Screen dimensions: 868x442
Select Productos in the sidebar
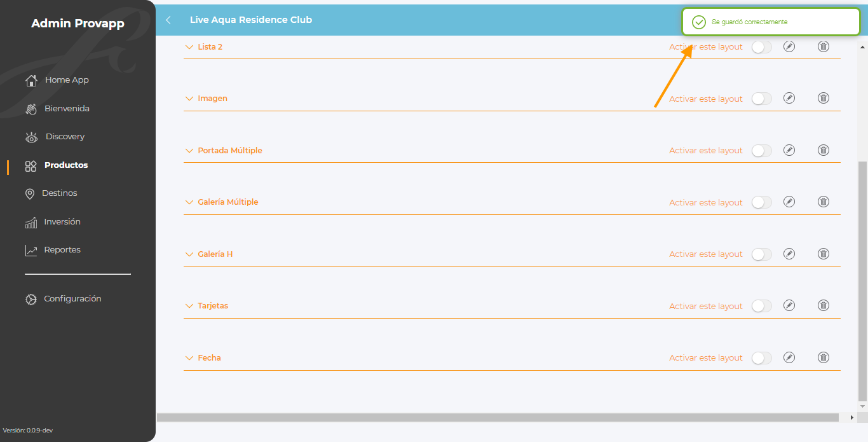(x=66, y=165)
